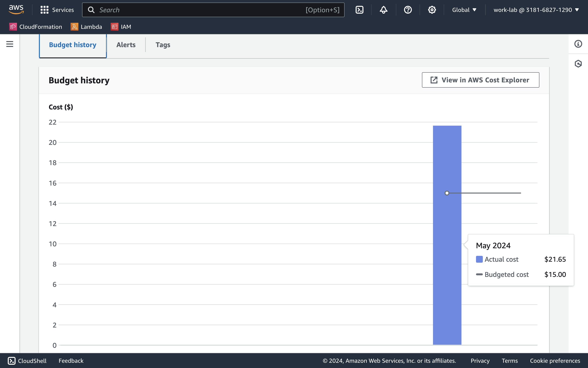Switch to the Budget history tab

73,45
